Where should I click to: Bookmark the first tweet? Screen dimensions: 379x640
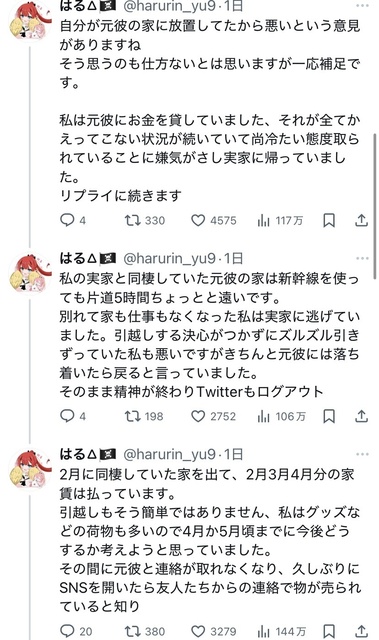[x=329, y=220]
